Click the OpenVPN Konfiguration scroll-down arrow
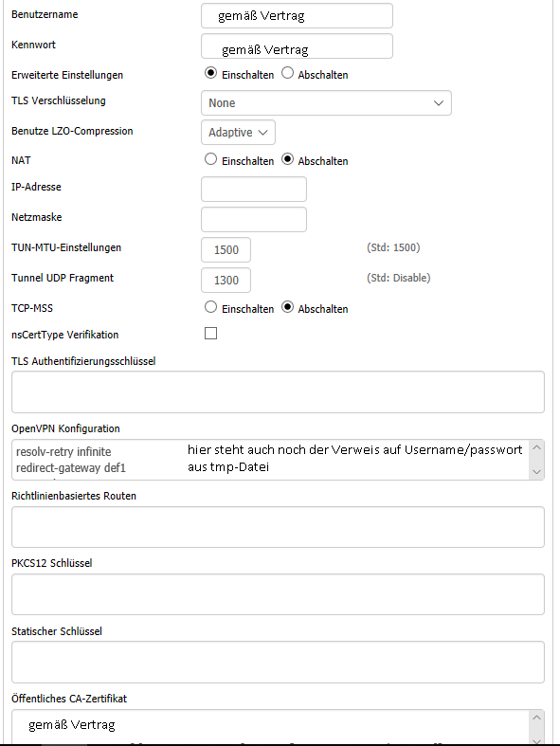The image size is (560, 746). click(x=536, y=472)
